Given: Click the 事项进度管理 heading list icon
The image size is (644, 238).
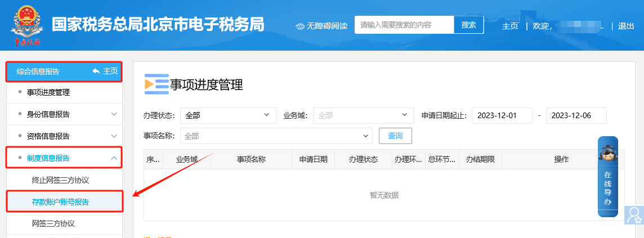Looking at the screenshot, I should 156,84.
